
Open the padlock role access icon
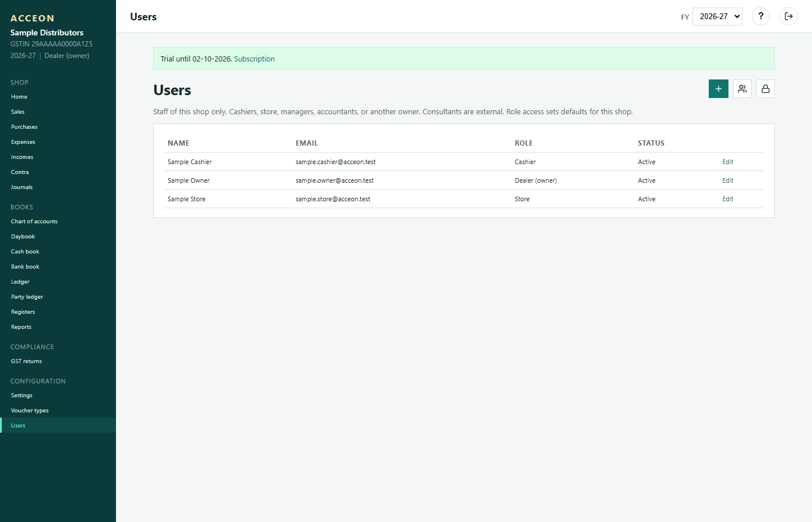pyautogui.click(x=766, y=89)
